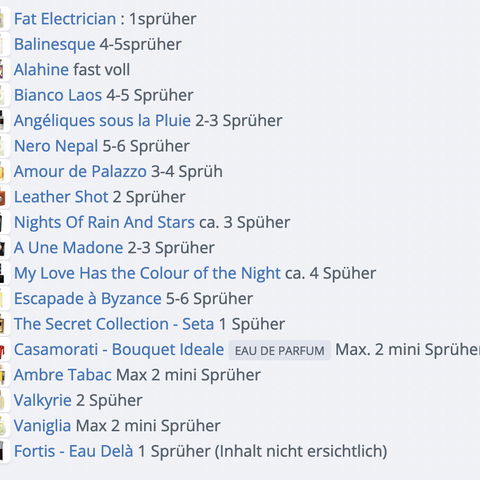Open the Vaniglia perfume link

click(x=42, y=426)
